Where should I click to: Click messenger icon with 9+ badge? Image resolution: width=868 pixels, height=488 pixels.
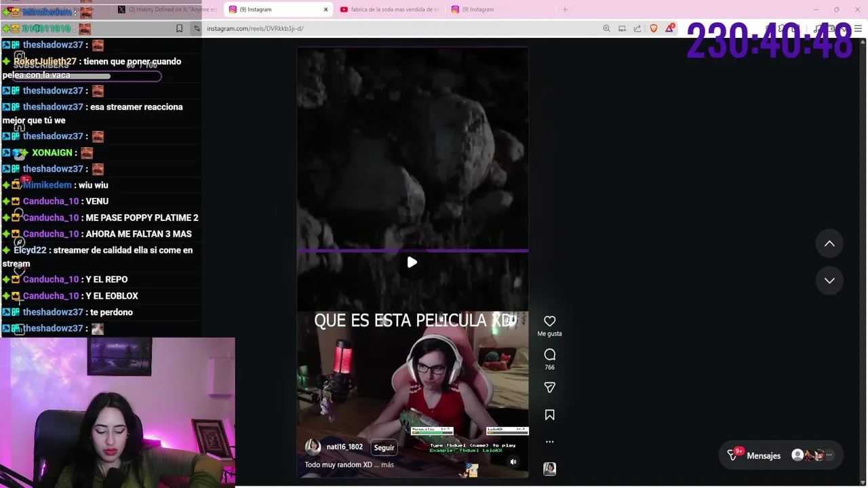pyautogui.click(x=733, y=455)
